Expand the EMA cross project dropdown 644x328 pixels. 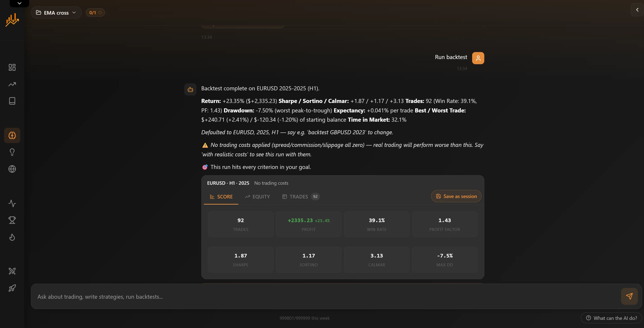coord(56,12)
